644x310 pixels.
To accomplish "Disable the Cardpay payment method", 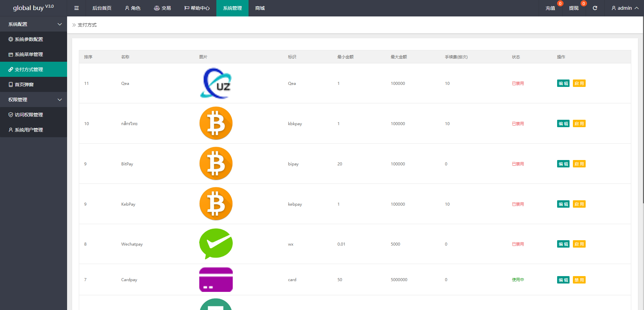I will [579, 280].
